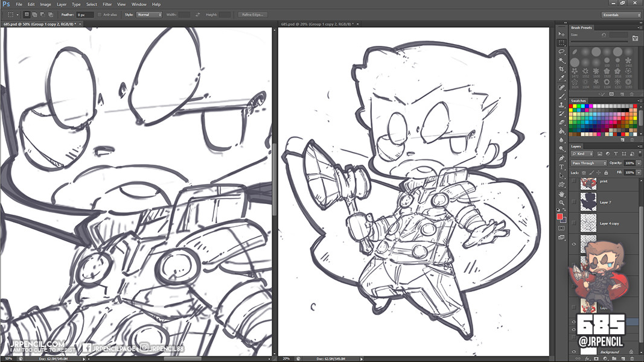Select the Type tool
The image size is (644, 362).
click(x=561, y=167)
